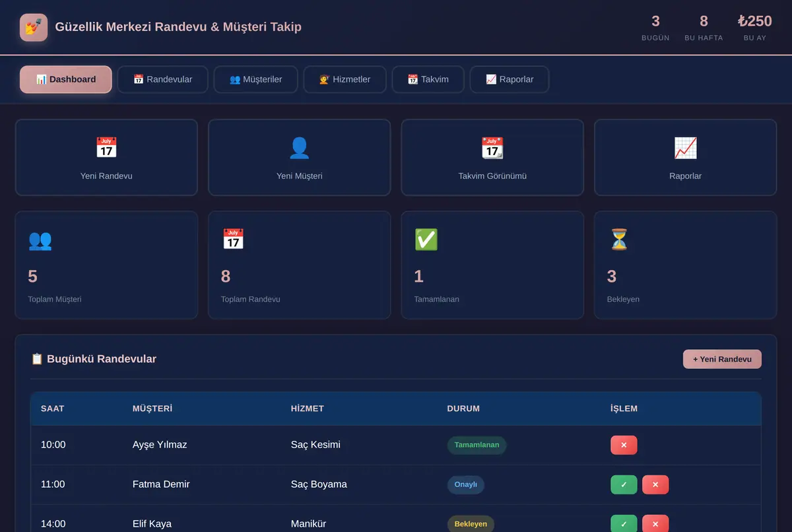792x532 pixels.
Task: Click the SAAT column header
Action: (x=53, y=409)
